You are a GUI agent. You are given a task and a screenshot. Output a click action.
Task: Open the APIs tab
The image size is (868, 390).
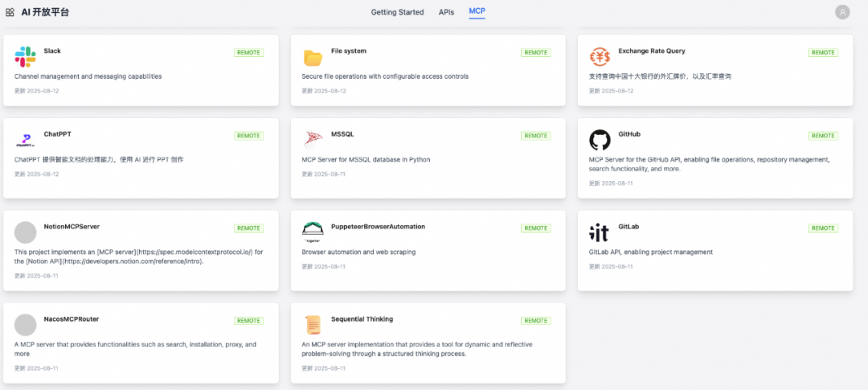(x=446, y=12)
